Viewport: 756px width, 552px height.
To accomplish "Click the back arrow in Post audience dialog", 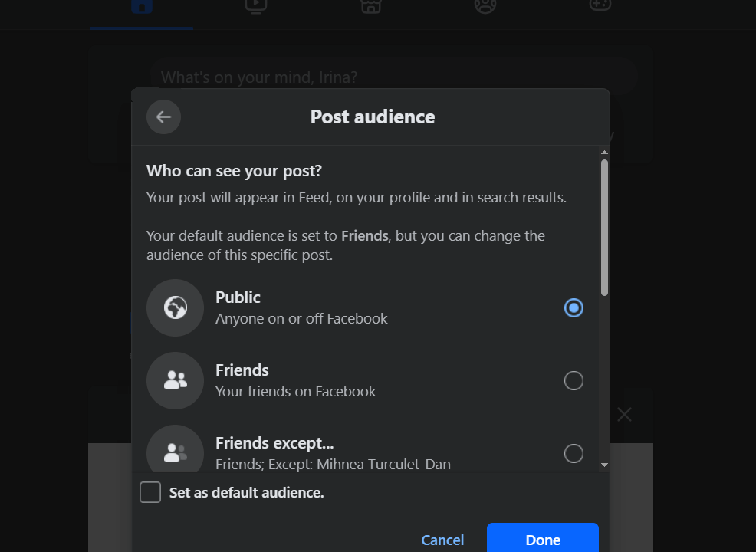I will click(163, 117).
